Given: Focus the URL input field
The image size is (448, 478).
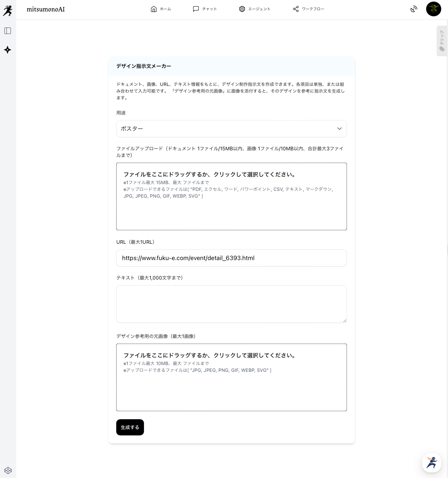Looking at the screenshot, I should [231, 258].
